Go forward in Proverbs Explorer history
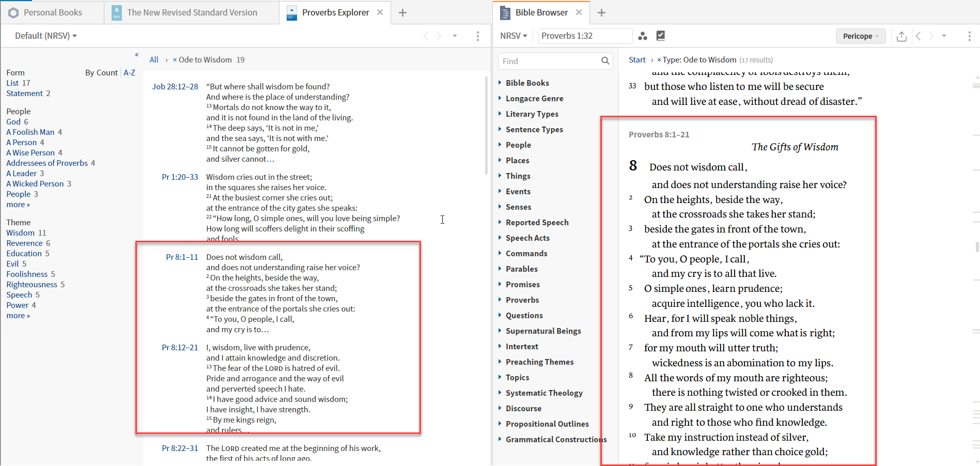The width and height of the screenshot is (980, 466). tap(439, 36)
